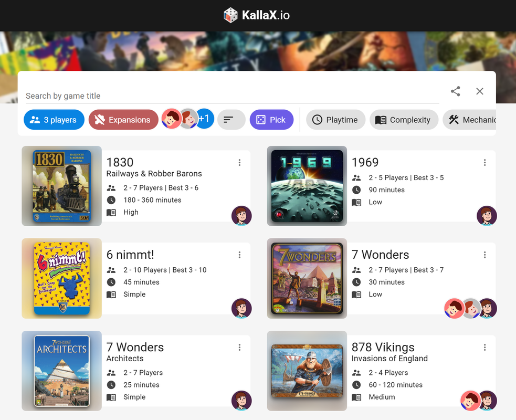This screenshot has height=420, width=516.
Task: Open the three-dot menu for 6 nimmt!
Action: (239, 255)
